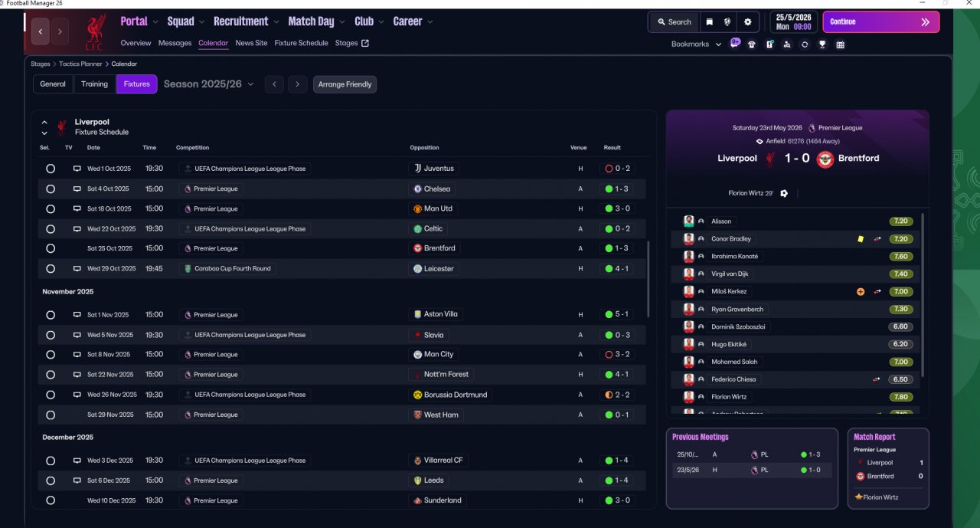Click the Stages breadcrumb link
980x528 pixels.
coord(41,64)
